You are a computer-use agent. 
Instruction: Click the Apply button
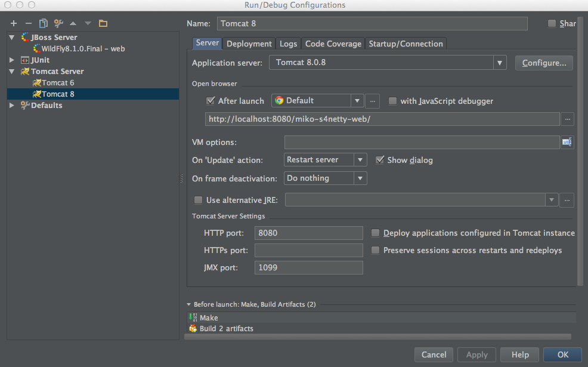[477, 354]
